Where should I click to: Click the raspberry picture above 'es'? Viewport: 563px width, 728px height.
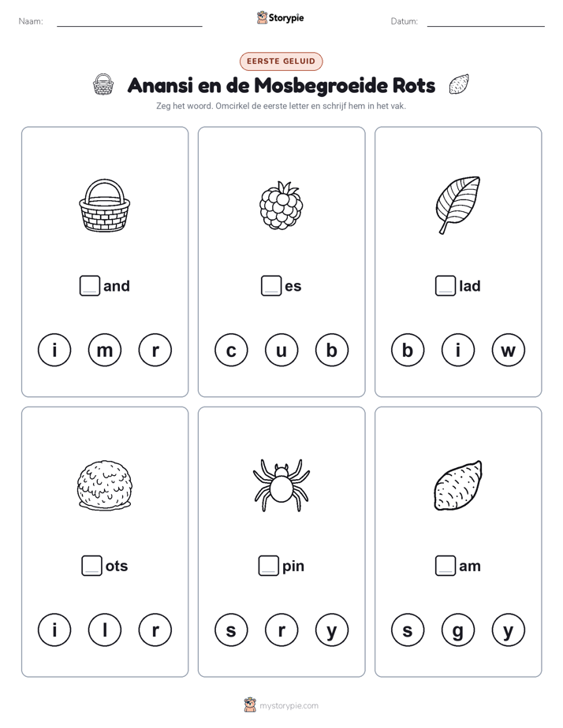(281, 205)
